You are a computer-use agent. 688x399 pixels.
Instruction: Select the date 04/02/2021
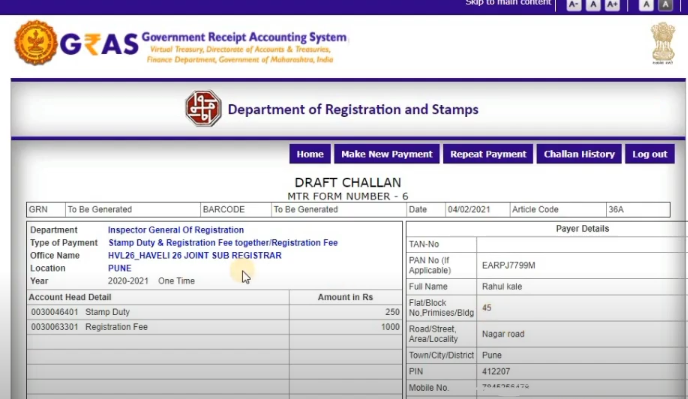click(x=469, y=210)
